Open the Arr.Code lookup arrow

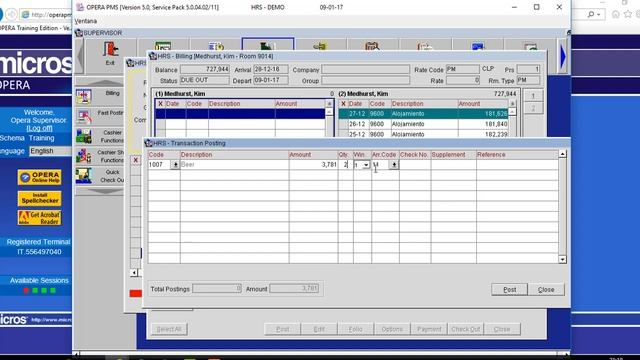pyautogui.click(x=394, y=164)
